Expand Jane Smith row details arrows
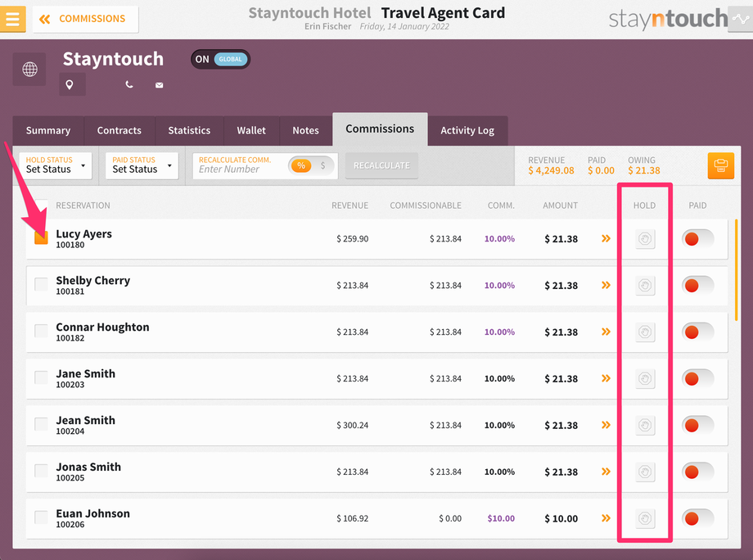Screen dimensions: 753x560 click(x=606, y=378)
